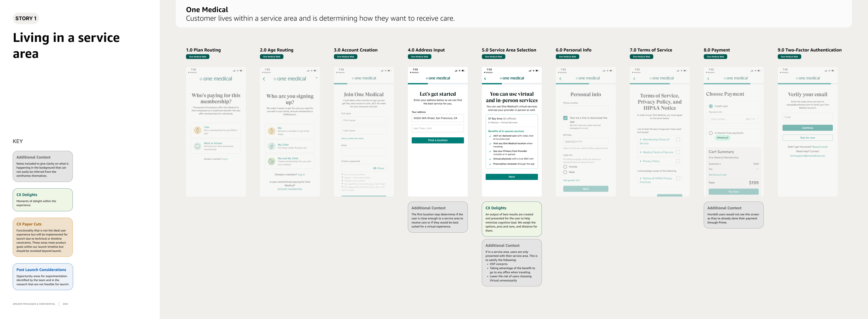Click the Apt, Floor, Unit field

(x=437, y=128)
